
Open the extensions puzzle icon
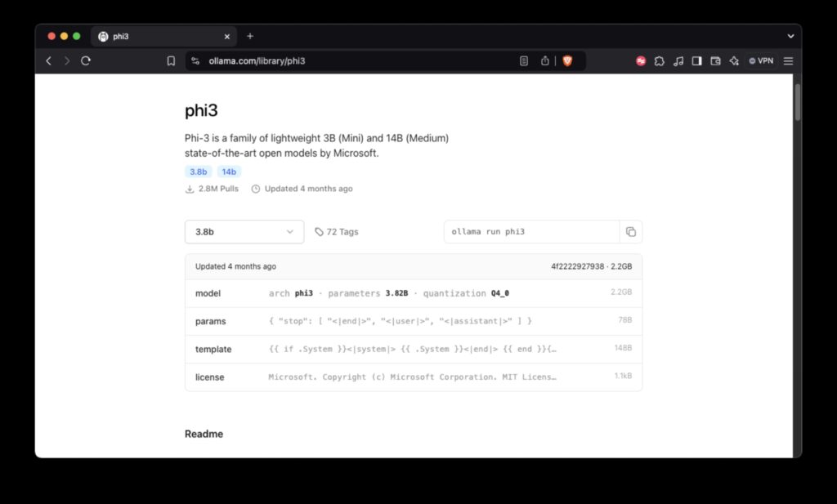[660, 60]
